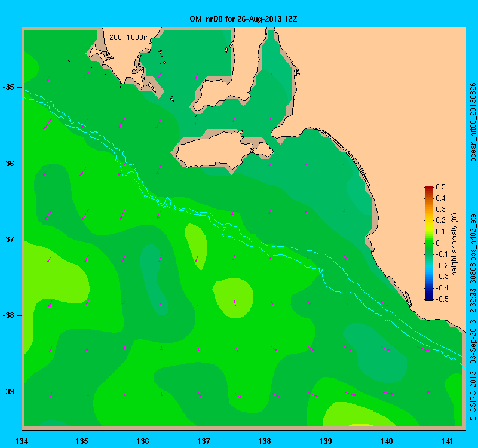
Task: Click the longitude label 135
Action: [82, 441]
